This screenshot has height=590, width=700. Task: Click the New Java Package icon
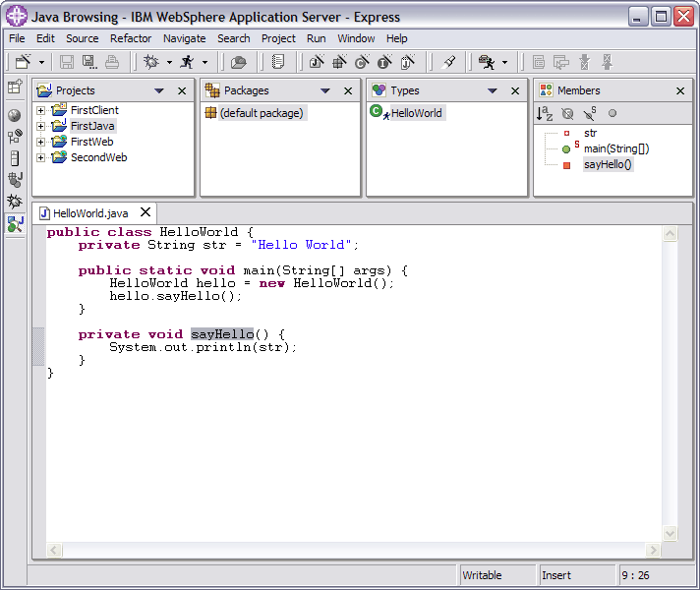(x=340, y=62)
